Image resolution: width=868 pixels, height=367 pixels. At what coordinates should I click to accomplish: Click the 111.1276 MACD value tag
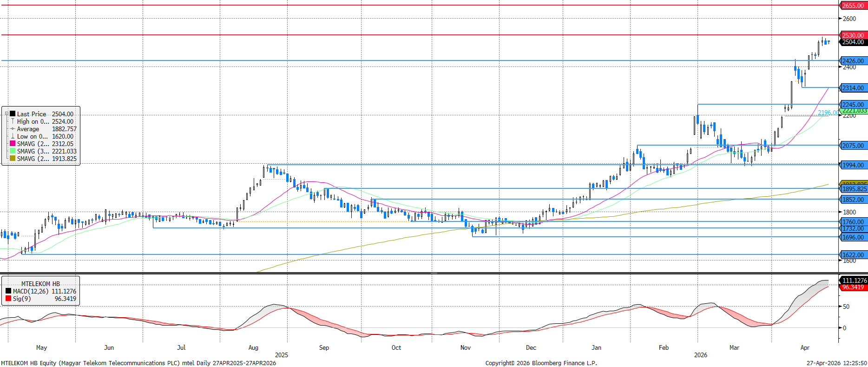[x=854, y=280]
